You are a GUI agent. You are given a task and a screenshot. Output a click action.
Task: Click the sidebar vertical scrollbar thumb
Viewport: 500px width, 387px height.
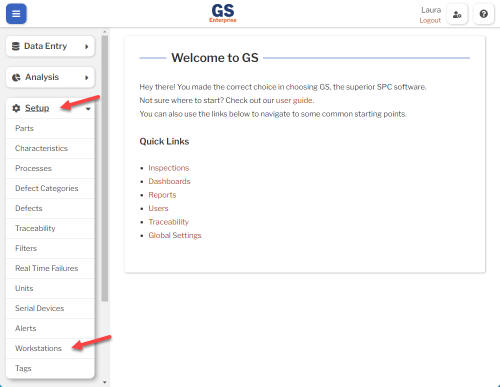click(x=105, y=168)
